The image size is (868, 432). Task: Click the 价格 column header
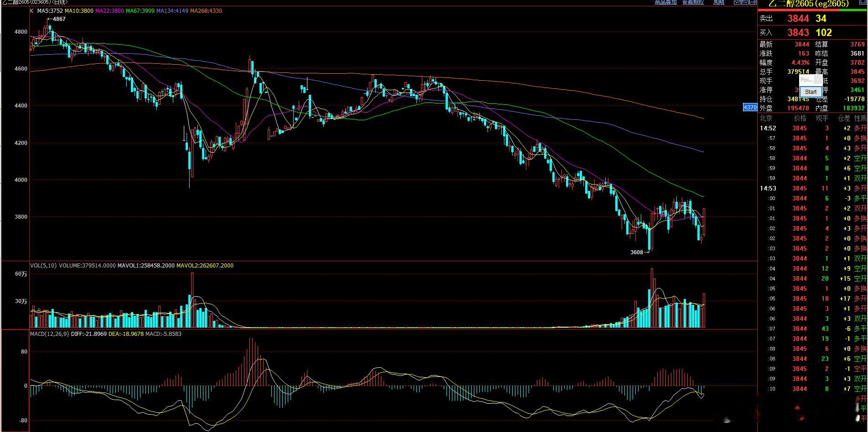pyautogui.click(x=800, y=118)
